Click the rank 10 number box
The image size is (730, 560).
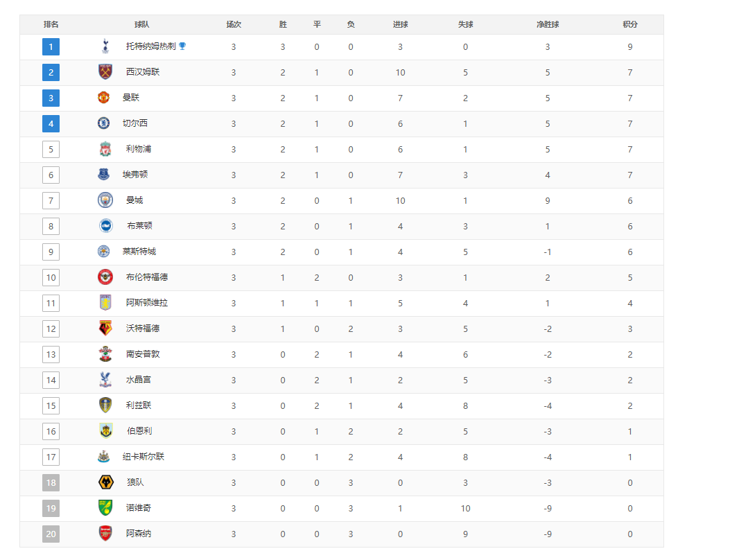(51, 278)
